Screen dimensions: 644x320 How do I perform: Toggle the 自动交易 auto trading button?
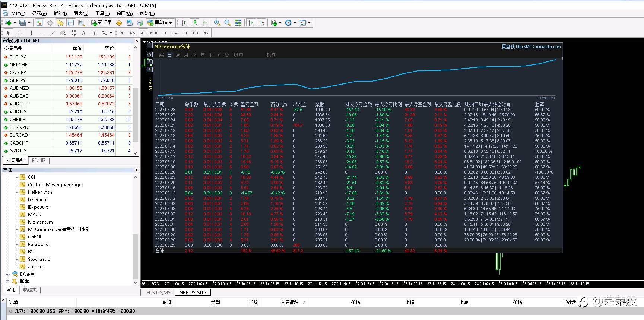(x=161, y=23)
